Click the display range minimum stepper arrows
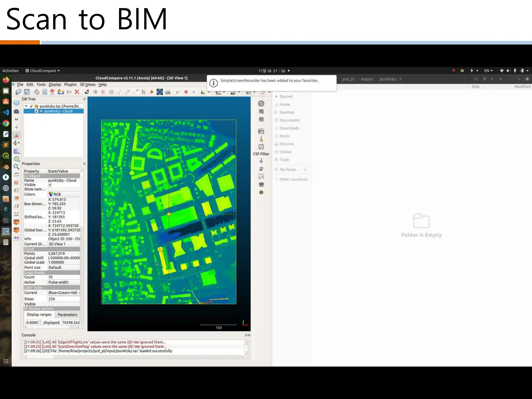Viewport: 532px width, 399px height. pyautogui.click(x=40, y=323)
